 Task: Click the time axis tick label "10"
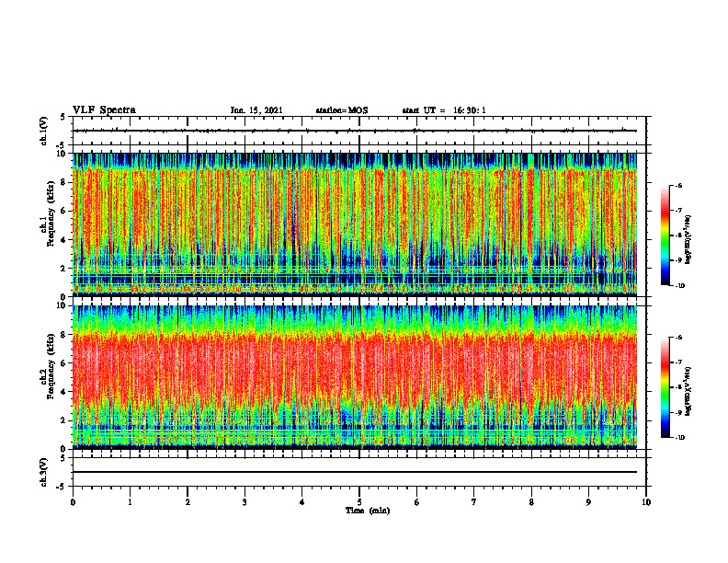pos(646,502)
